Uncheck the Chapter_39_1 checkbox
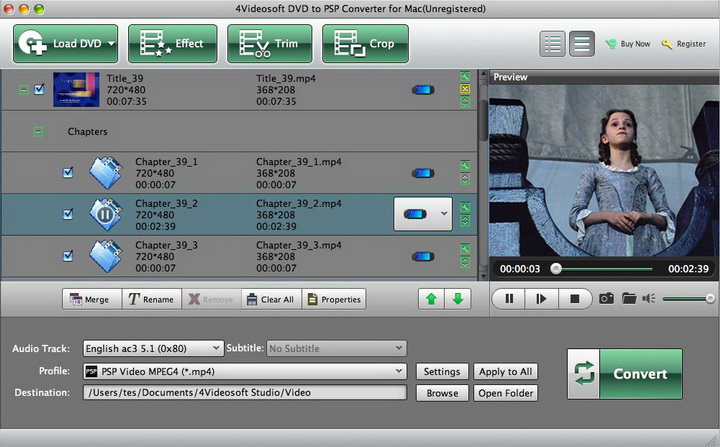Image resolution: width=720 pixels, height=447 pixels. [68, 172]
